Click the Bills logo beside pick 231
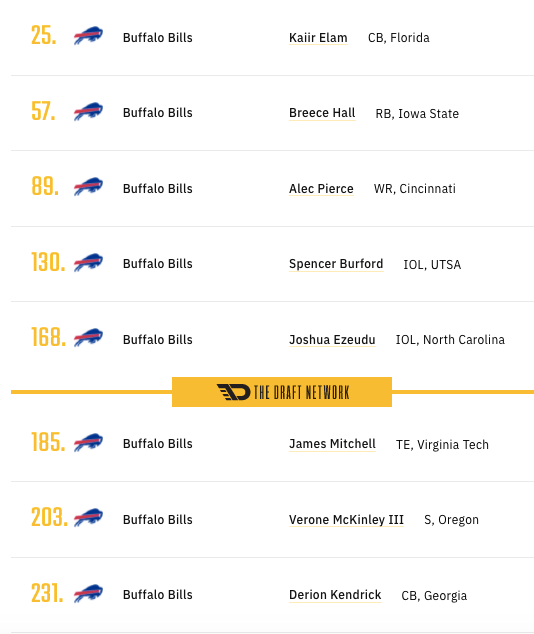The width and height of the screenshot is (534, 634). [88, 593]
